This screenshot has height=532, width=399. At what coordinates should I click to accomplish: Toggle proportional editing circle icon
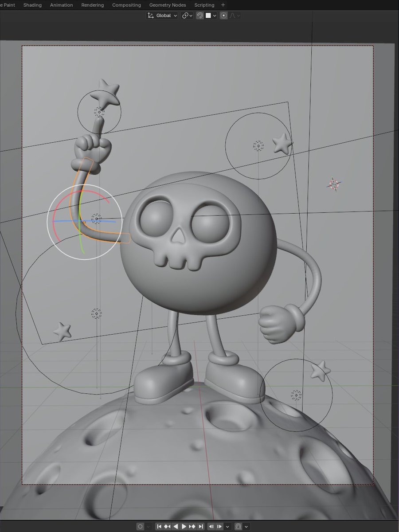[x=224, y=16]
